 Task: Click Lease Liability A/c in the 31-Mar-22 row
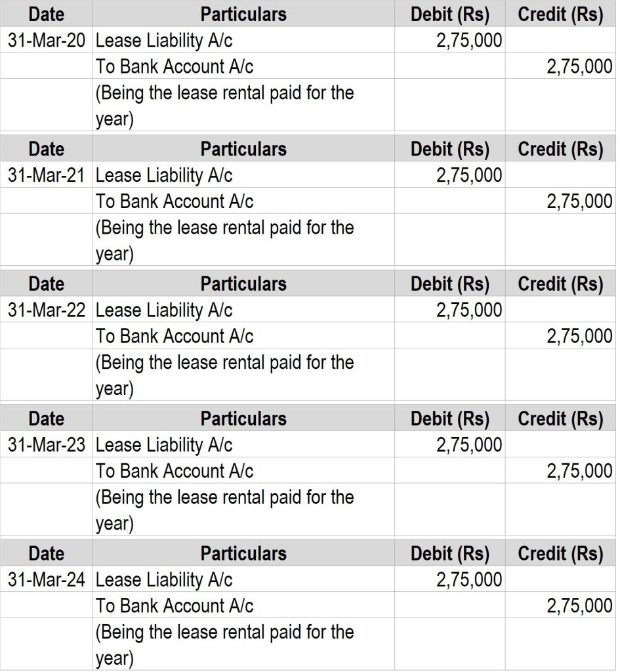[164, 310]
